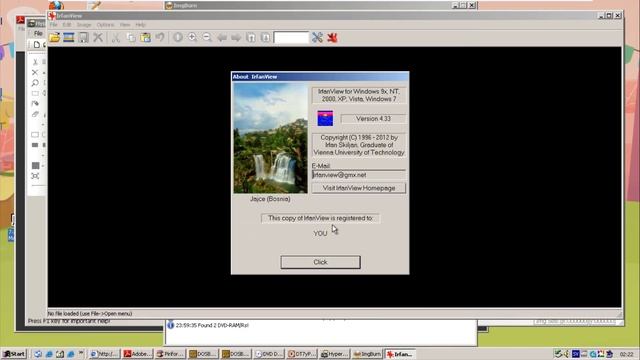The image size is (640, 360).
Task: Click the IrfanView version logo icon
Action: (x=325, y=118)
